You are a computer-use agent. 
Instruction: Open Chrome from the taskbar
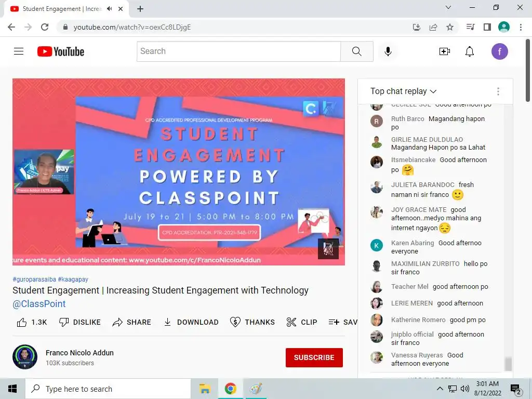230,389
